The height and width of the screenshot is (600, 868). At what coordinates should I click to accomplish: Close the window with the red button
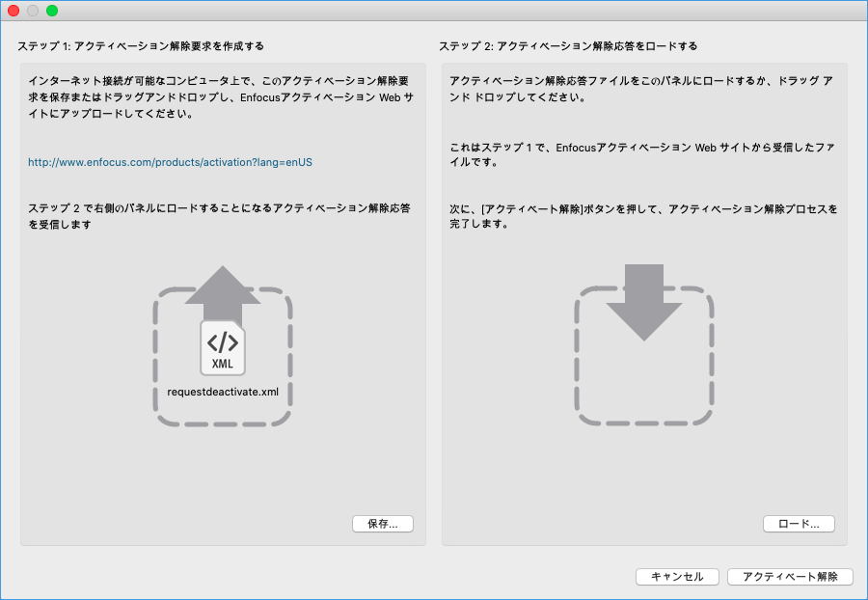(x=14, y=11)
